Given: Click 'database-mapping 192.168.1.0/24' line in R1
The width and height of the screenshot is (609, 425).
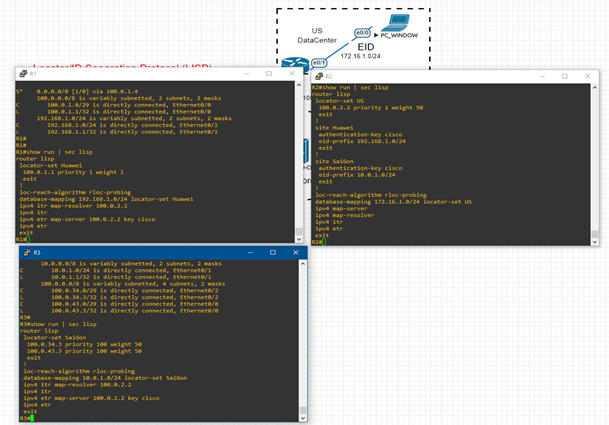Looking at the screenshot, I should pos(106,199).
